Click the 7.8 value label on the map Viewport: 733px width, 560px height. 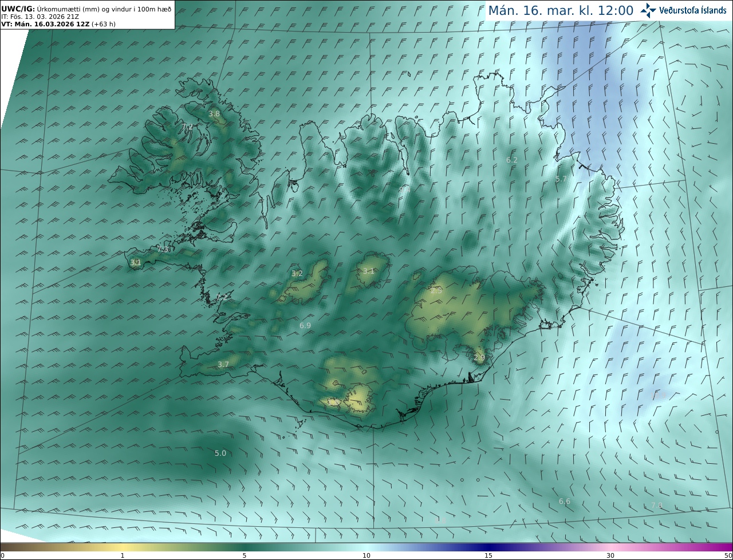[x=657, y=505]
